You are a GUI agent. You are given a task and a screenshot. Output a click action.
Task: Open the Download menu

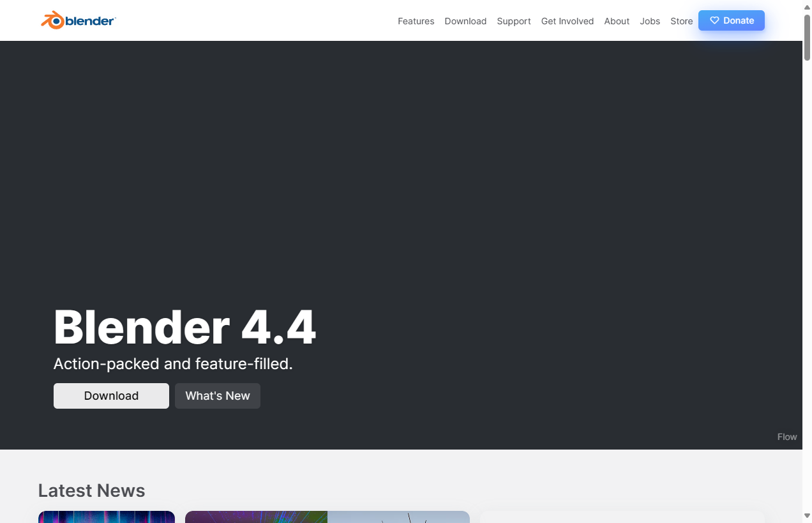point(465,21)
